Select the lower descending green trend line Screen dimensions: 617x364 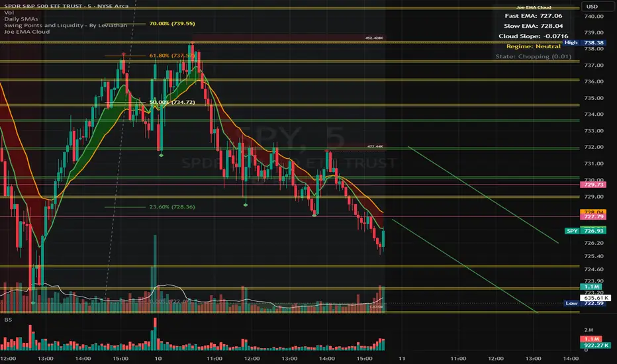pos(465,266)
